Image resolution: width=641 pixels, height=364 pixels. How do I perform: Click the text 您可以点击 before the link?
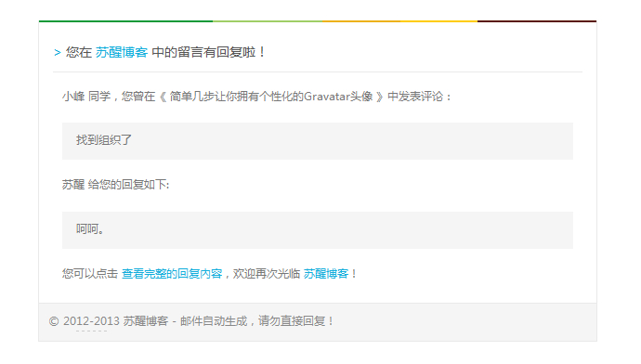coord(90,274)
